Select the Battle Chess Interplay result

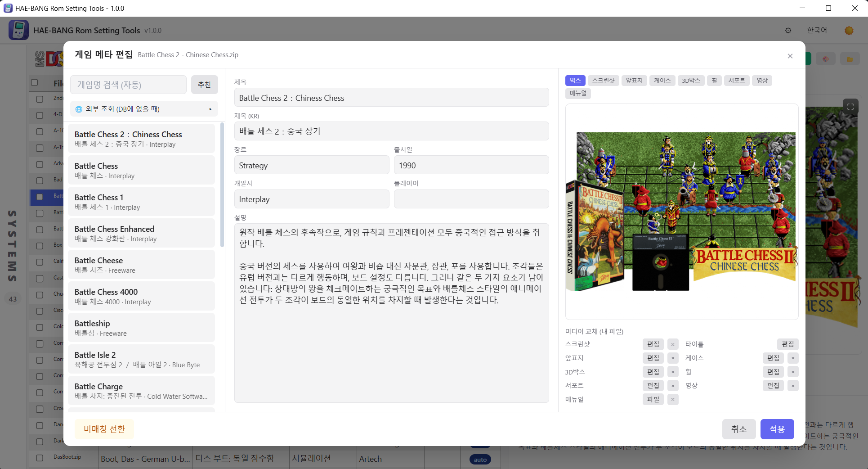point(142,170)
